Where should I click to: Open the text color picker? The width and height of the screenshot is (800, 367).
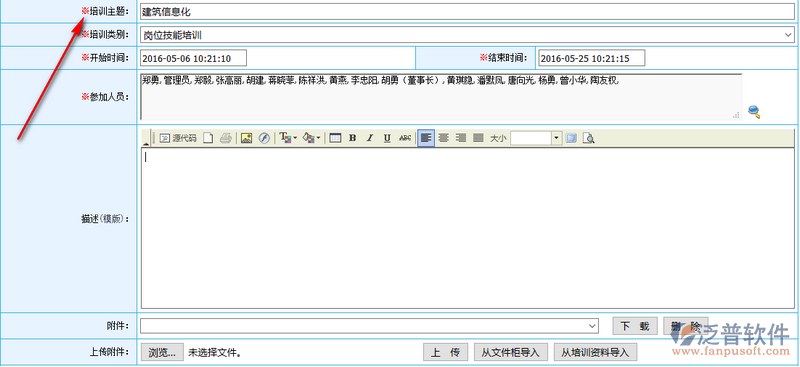(x=288, y=138)
